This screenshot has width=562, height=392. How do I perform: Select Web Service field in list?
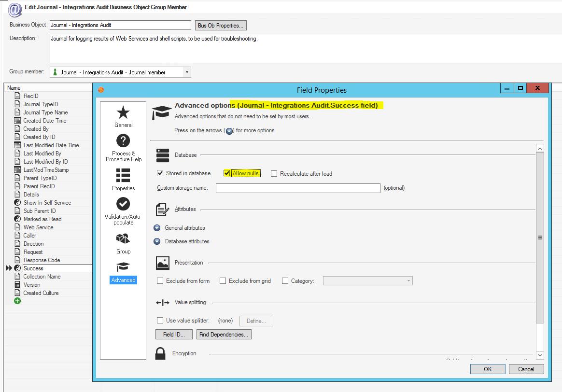[x=38, y=227]
